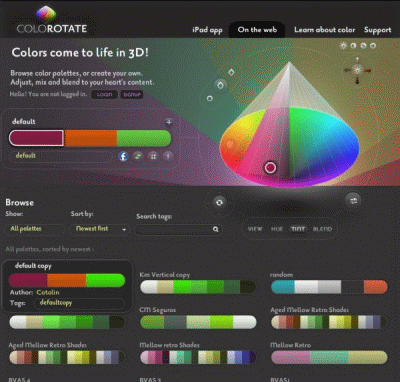Switch to BLEND mode
This screenshot has width=400, height=382.
pos(322,229)
